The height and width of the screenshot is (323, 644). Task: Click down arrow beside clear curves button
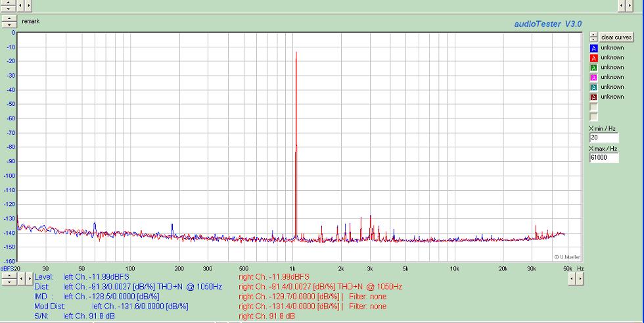pos(593,39)
